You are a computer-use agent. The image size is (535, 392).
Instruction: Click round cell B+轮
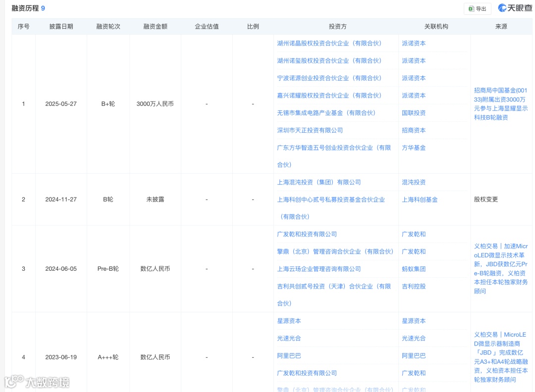tap(108, 104)
